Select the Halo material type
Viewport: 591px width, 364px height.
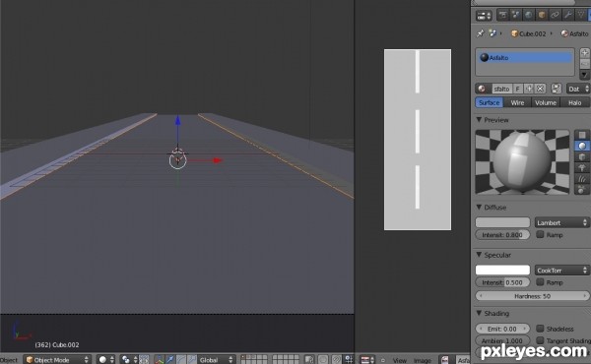[575, 102]
